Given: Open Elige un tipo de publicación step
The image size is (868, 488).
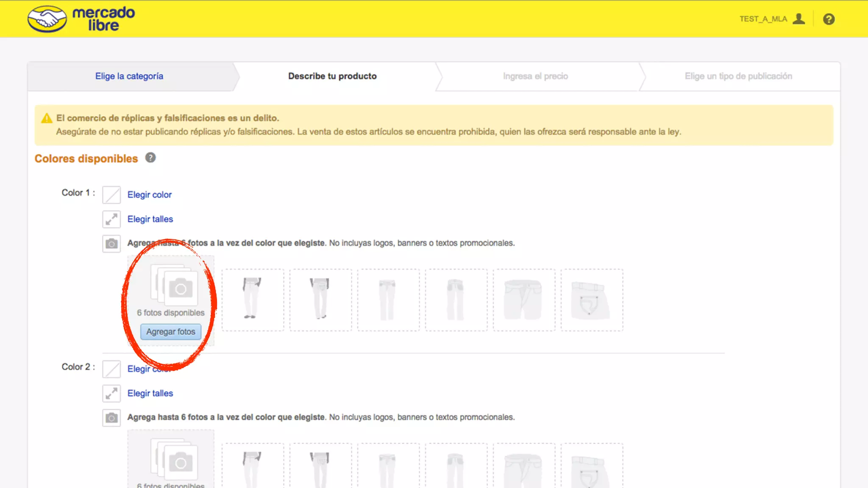Looking at the screenshot, I should click(738, 76).
